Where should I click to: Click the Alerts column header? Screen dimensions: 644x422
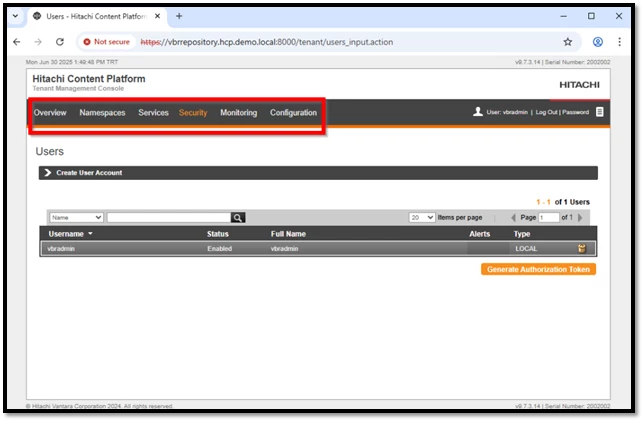[x=480, y=234]
